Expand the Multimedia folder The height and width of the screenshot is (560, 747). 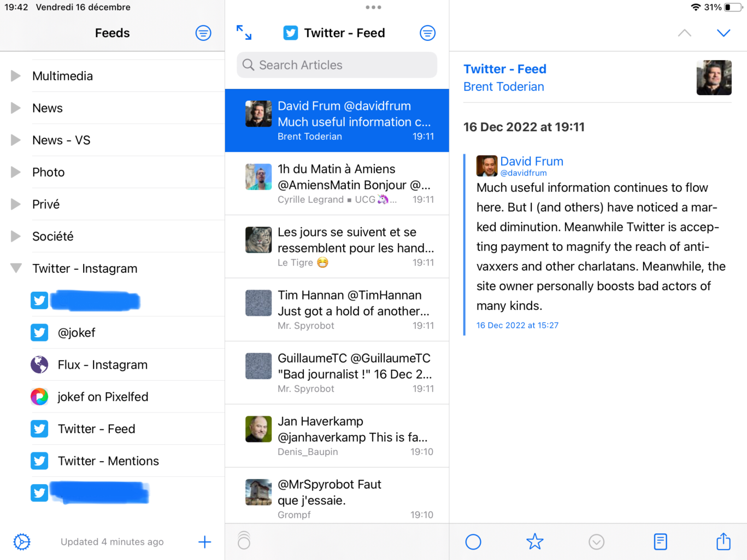[x=16, y=76]
